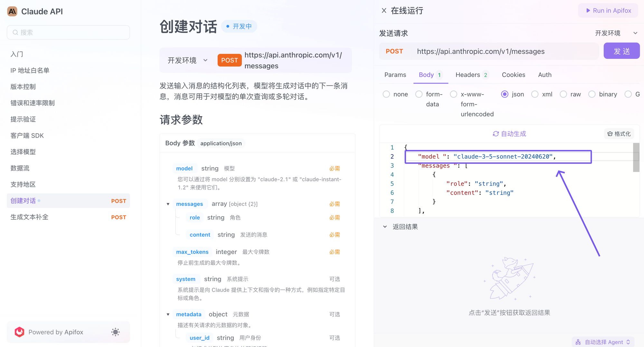The width and height of the screenshot is (644, 347).
Task: Toggle the light/dark theme sun icon
Action: (x=115, y=332)
